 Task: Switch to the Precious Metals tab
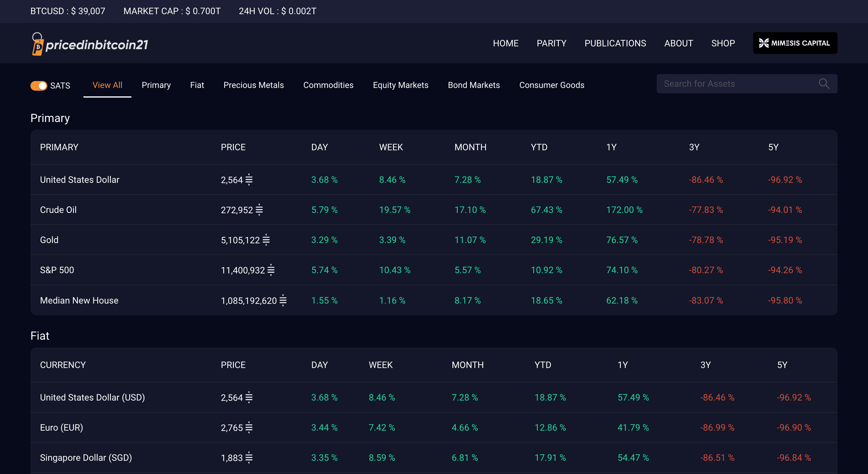[253, 85]
